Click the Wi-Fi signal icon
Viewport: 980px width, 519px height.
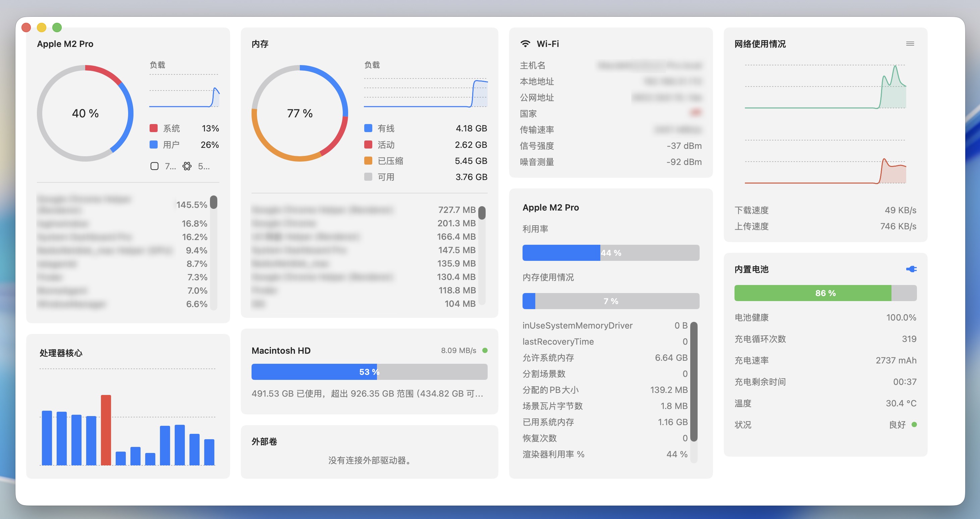coord(525,44)
